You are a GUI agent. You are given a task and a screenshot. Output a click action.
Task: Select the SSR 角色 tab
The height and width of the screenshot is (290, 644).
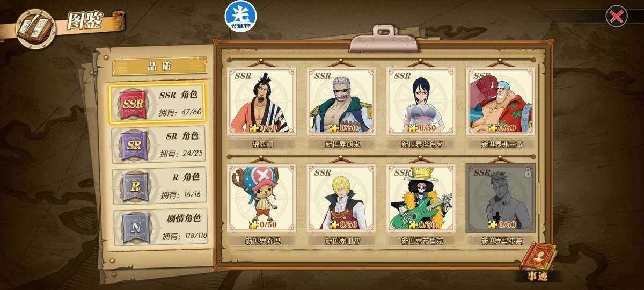click(158, 103)
